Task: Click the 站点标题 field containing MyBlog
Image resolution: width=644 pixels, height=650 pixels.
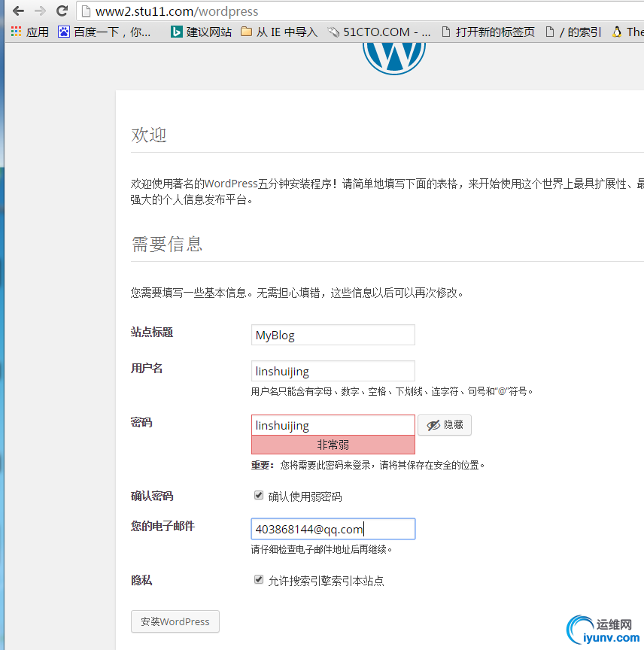Action: click(333, 335)
